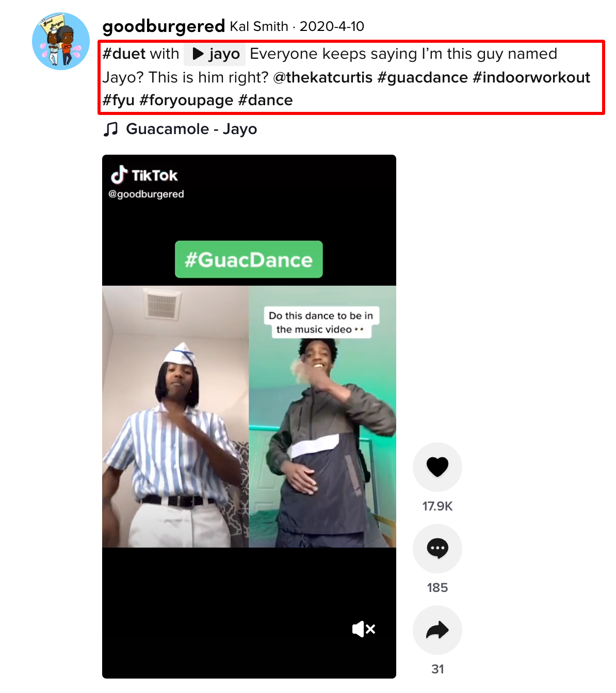
Task: Visit the @thekatcurtis mention
Action: click(322, 77)
